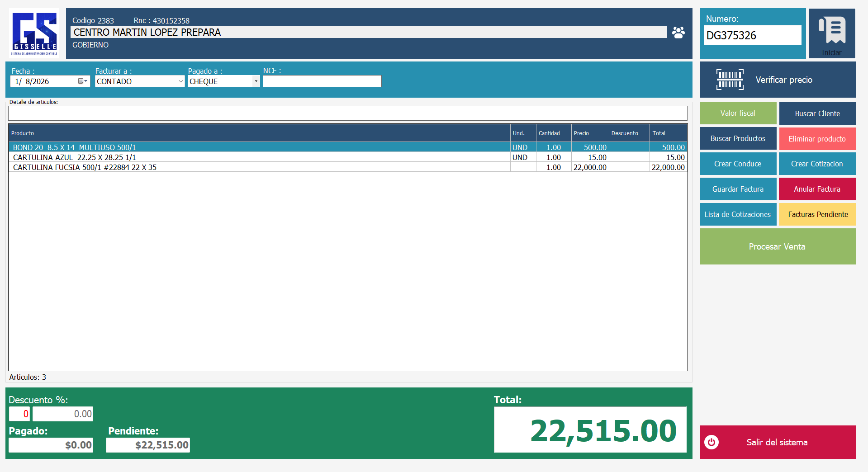Click Buscar Productos button
The height and width of the screenshot is (472, 868).
click(737, 139)
